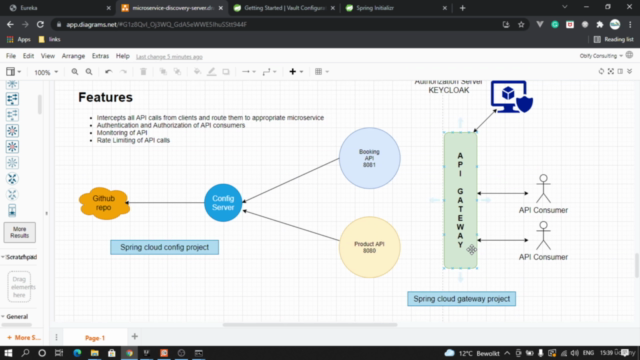Open File Explorer from taskbar
This screenshot has height=360, width=640.
[94, 353]
